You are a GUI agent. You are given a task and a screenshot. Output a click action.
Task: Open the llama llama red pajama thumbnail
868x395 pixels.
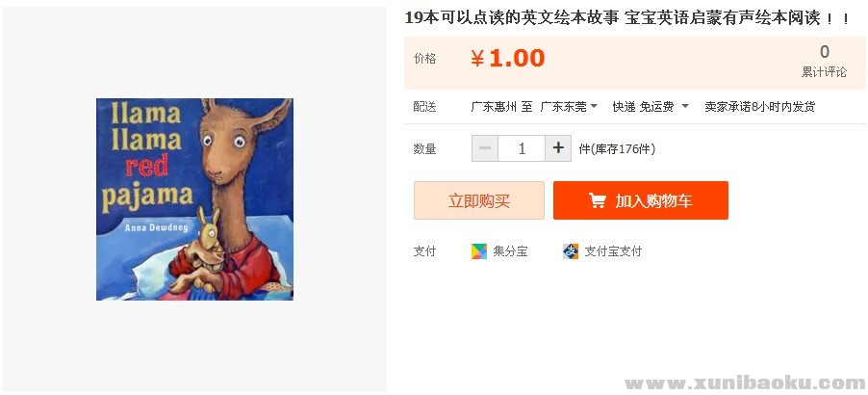pos(194,199)
